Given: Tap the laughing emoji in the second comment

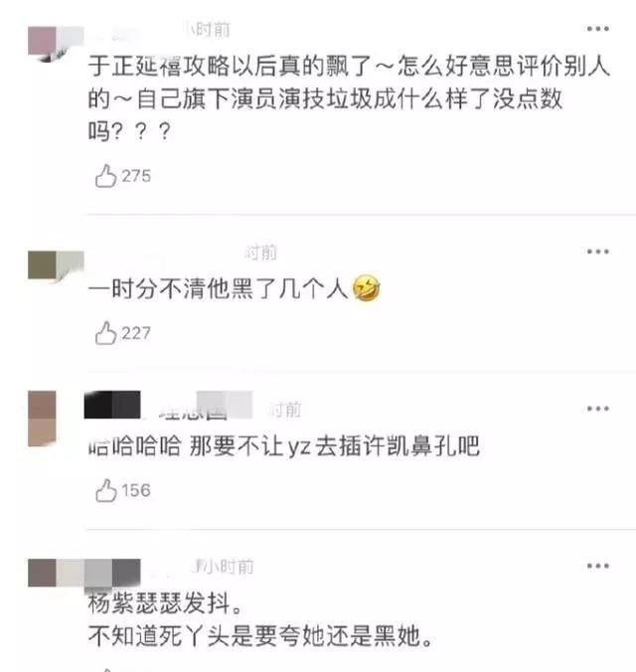Looking at the screenshot, I should pos(366,287).
